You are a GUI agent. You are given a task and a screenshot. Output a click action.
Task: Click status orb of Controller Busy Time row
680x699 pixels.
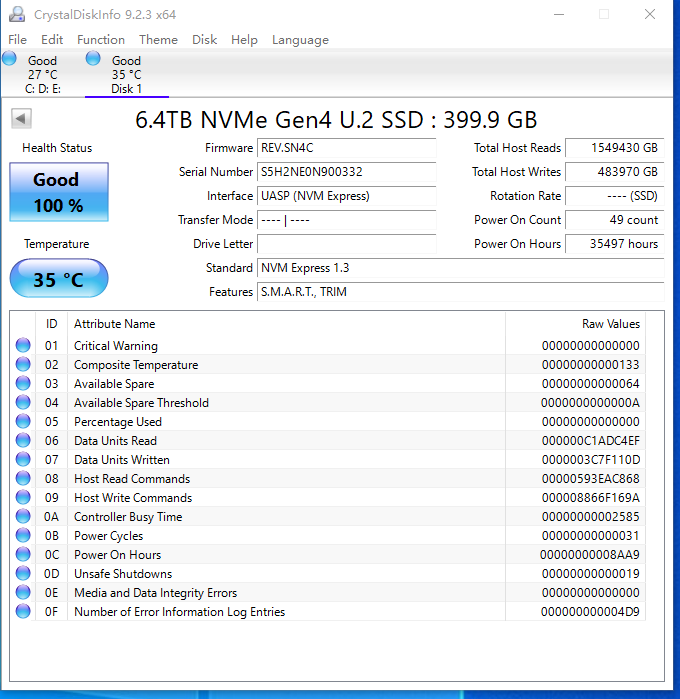tap(23, 517)
